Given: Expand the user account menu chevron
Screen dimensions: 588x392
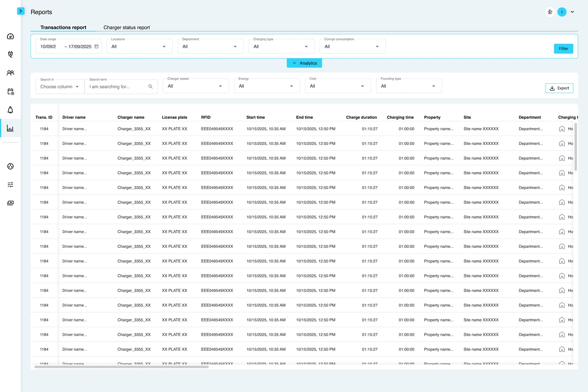Looking at the screenshot, I should point(572,12).
